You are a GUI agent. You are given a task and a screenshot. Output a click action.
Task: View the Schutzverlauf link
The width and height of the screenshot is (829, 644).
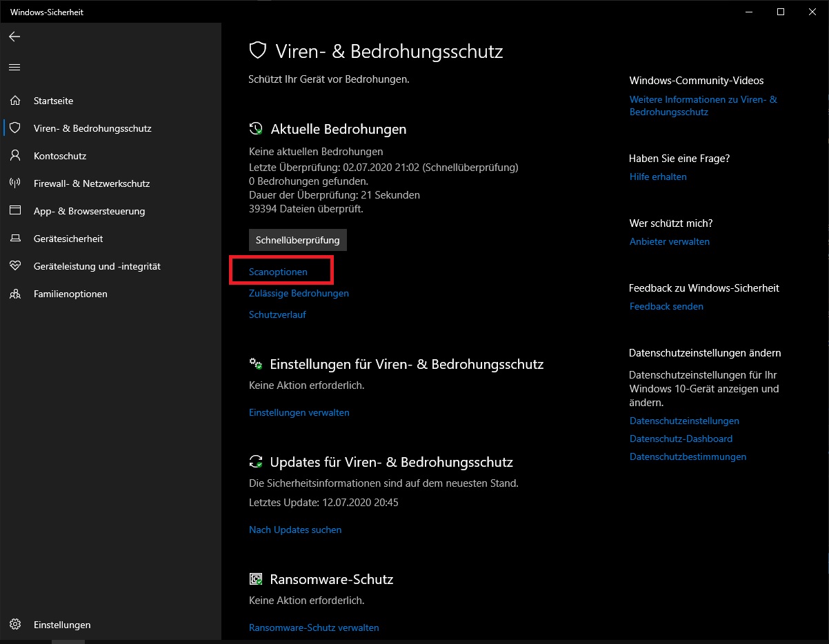coord(277,314)
